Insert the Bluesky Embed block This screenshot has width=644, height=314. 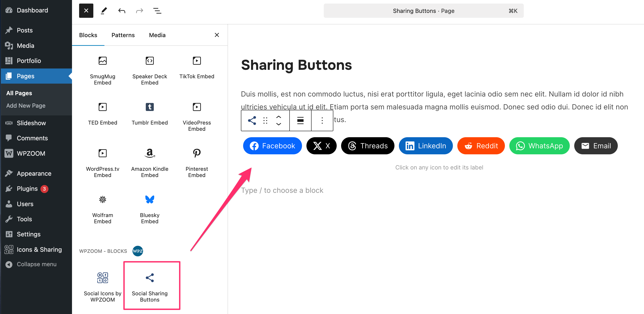(x=150, y=210)
